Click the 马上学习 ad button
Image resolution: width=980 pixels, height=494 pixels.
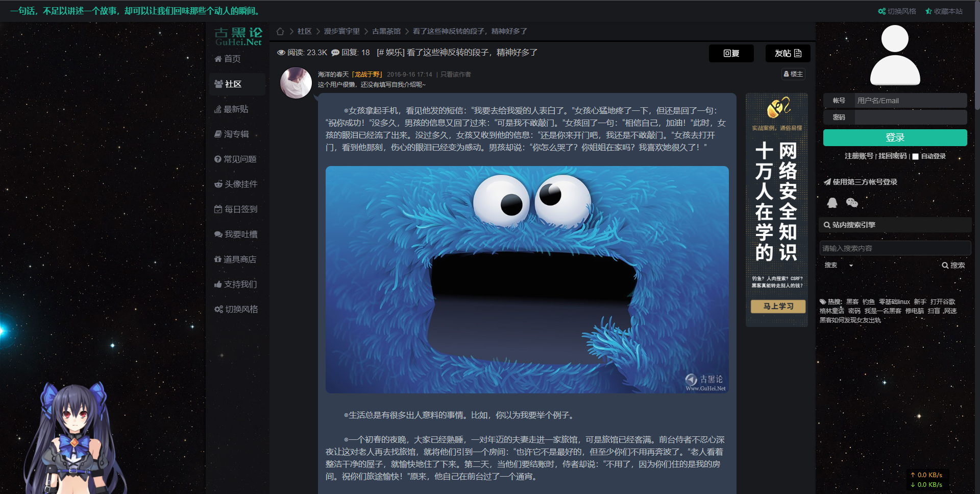tap(778, 307)
